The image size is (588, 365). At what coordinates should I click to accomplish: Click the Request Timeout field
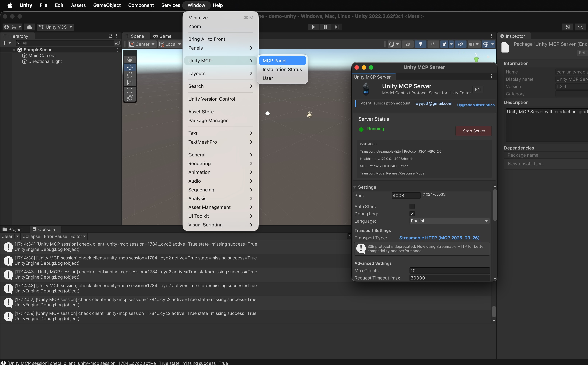450,278
